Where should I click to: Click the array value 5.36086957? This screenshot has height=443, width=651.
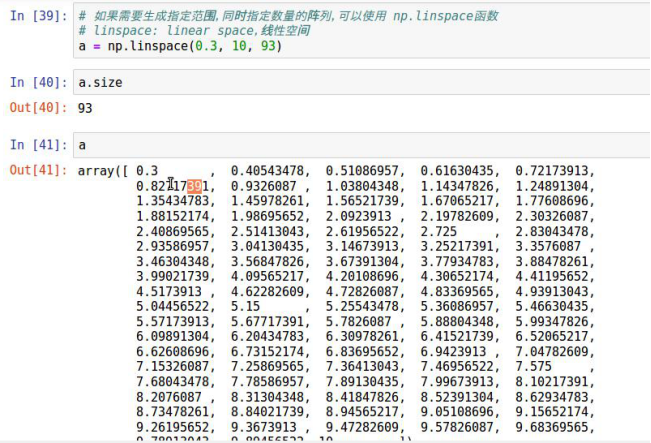457,306
